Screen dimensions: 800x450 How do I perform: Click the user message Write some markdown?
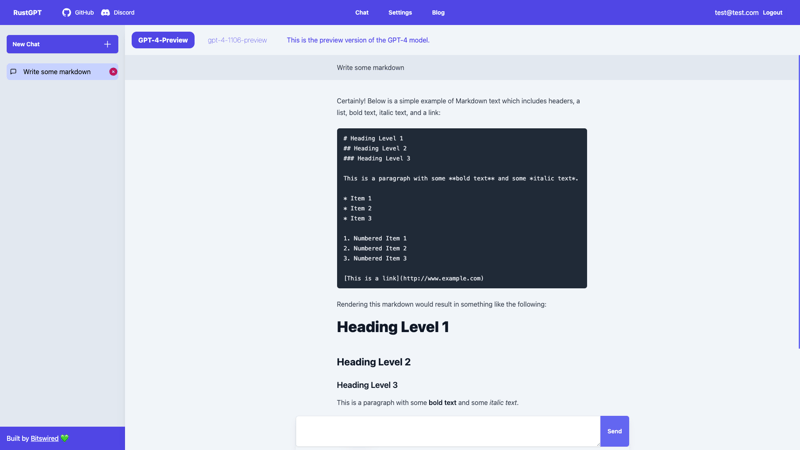coord(370,68)
